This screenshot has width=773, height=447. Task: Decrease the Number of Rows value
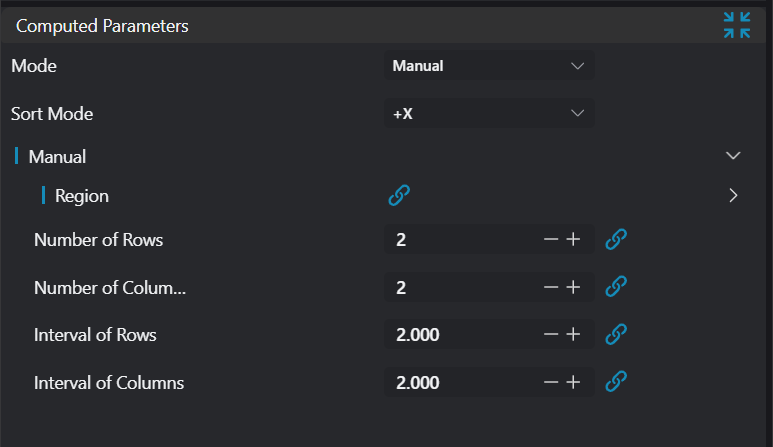(550, 240)
